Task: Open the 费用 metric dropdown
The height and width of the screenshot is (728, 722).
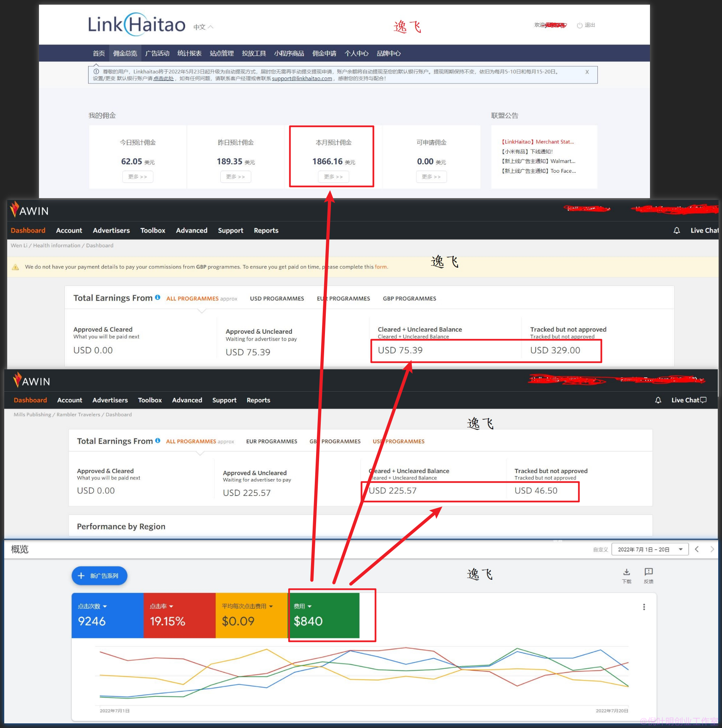Action: coord(303,606)
